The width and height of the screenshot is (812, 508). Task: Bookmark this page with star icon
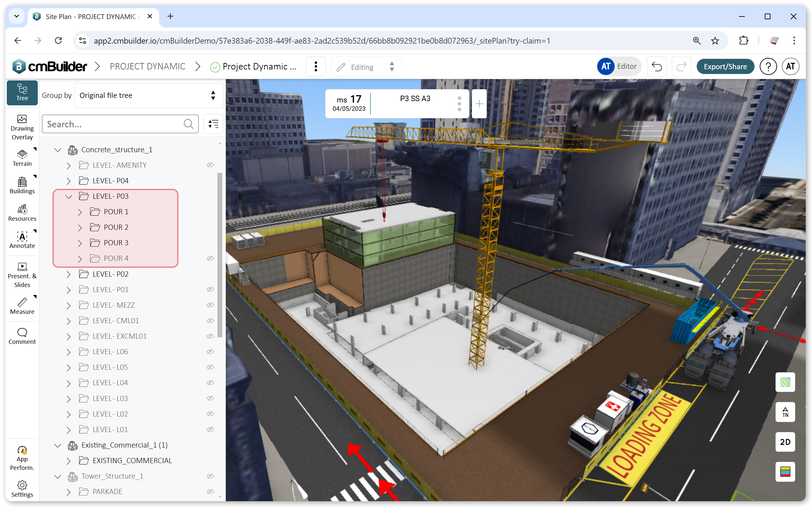(x=715, y=41)
